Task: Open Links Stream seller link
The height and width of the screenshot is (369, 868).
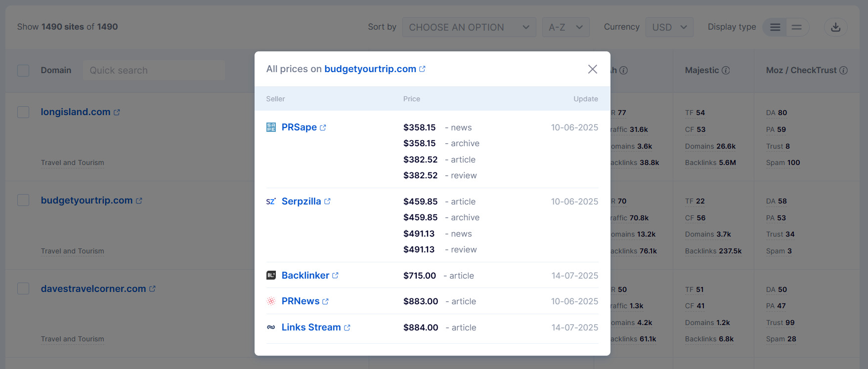Action: click(311, 328)
